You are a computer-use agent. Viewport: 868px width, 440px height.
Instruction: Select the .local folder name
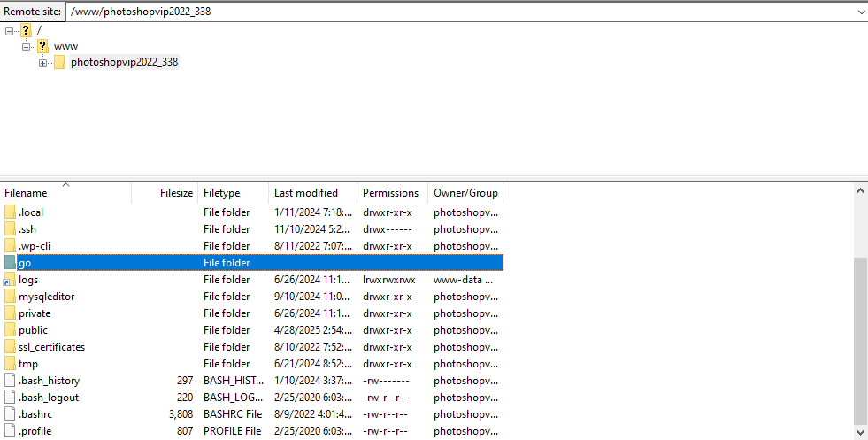31,212
